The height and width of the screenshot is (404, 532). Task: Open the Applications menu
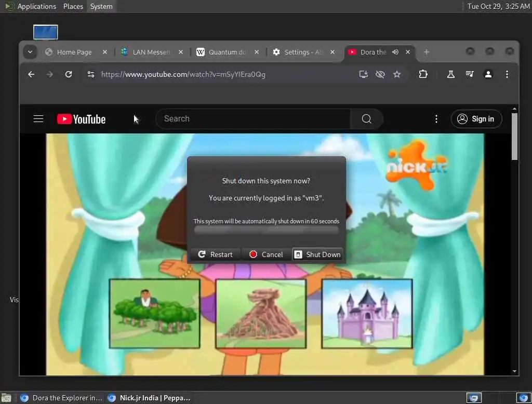pyautogui.click(x=37, y=6)
